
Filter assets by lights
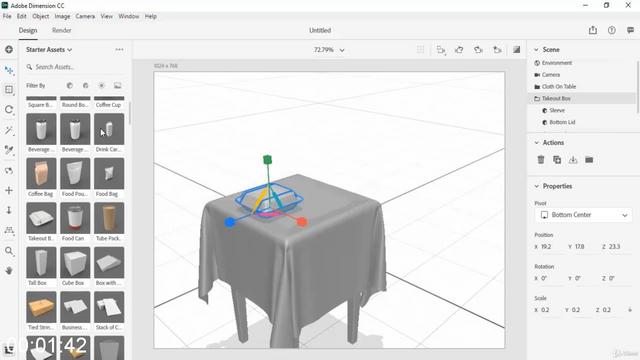tap(102, 85)
